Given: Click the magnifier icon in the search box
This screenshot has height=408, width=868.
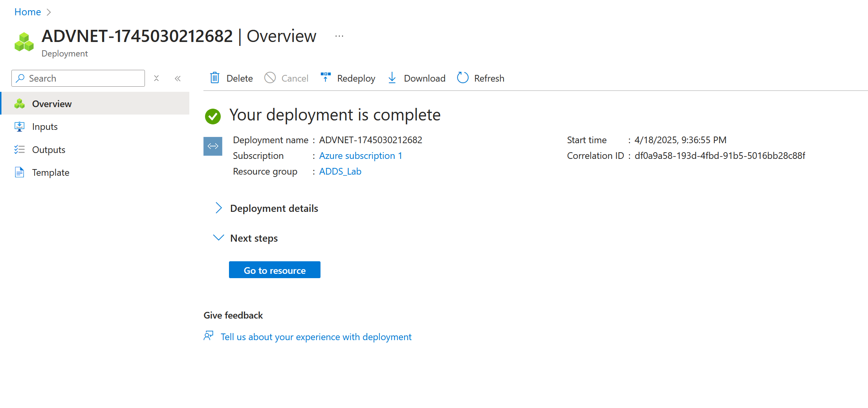Looking at the screenshot, I should (x=20, y=78).
